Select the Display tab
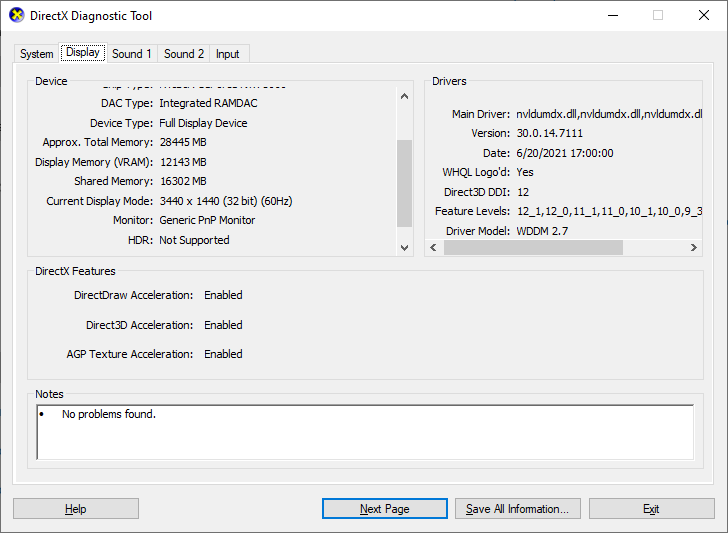Viewport: 728px width, 533px height. point(83,52)
